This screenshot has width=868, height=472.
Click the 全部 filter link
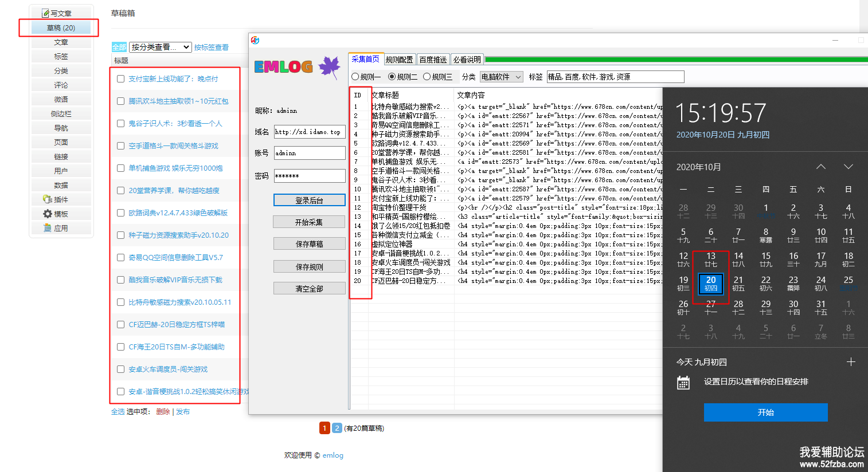pos(119,47)
